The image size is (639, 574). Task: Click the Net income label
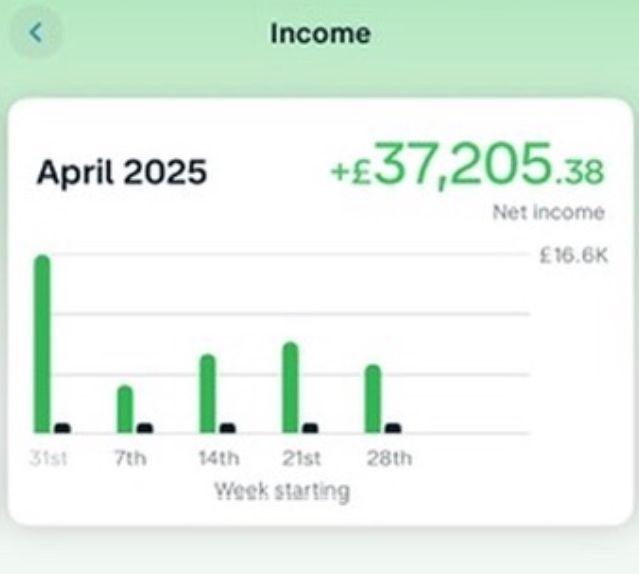549,212
